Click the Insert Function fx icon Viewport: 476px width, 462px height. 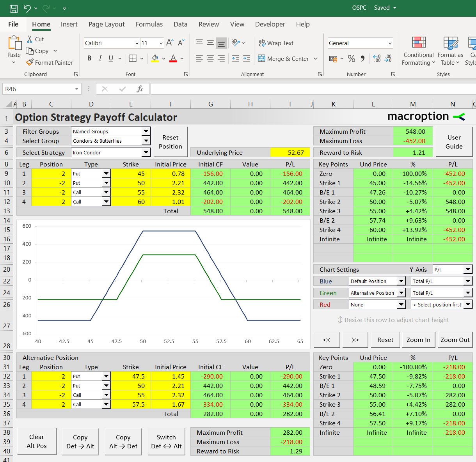click(140, 89)
